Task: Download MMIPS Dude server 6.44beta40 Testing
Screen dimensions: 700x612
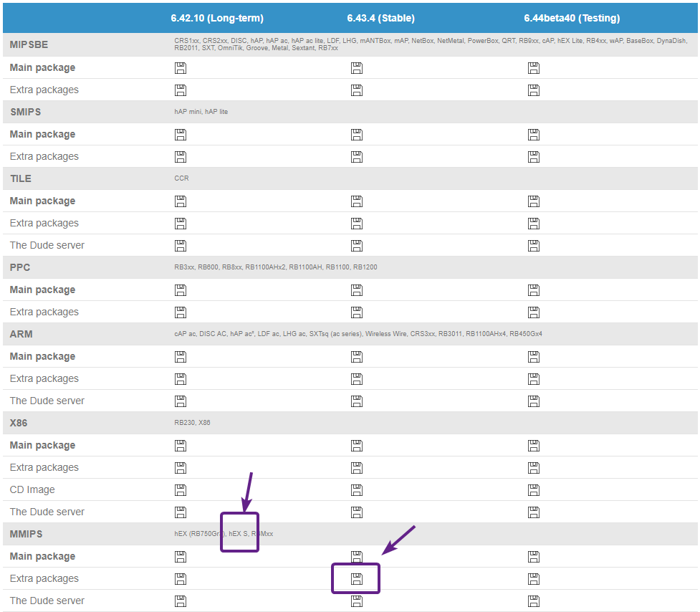Action: 534,601
